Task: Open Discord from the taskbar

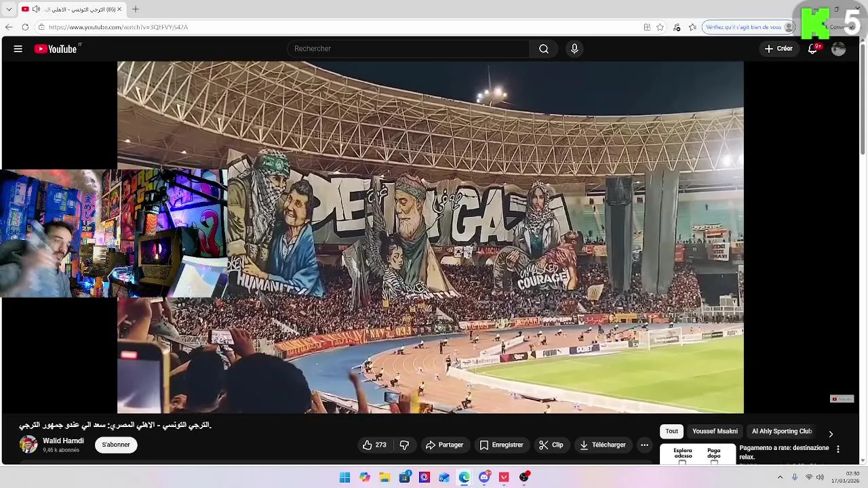Action: tap(484, 477)
